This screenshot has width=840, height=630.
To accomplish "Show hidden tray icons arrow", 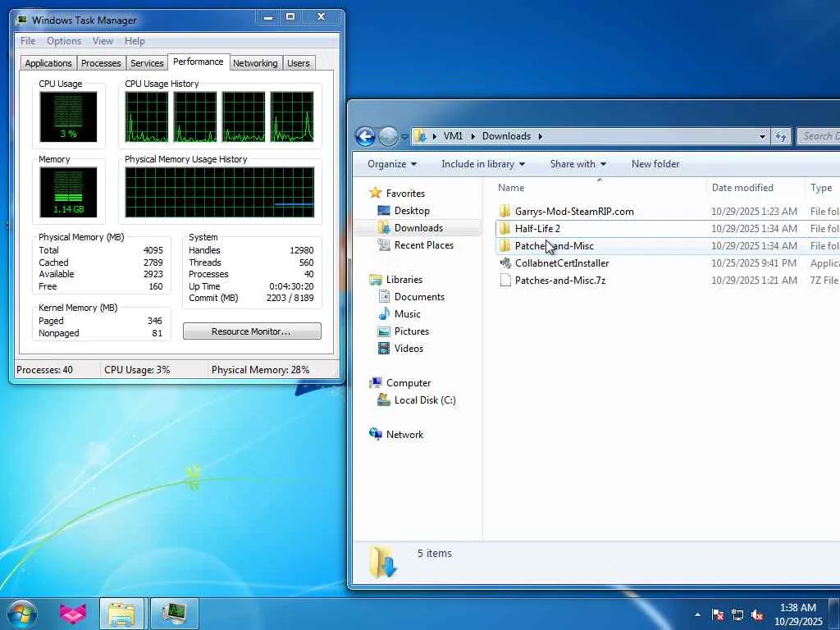I will (x=697, y=614).
